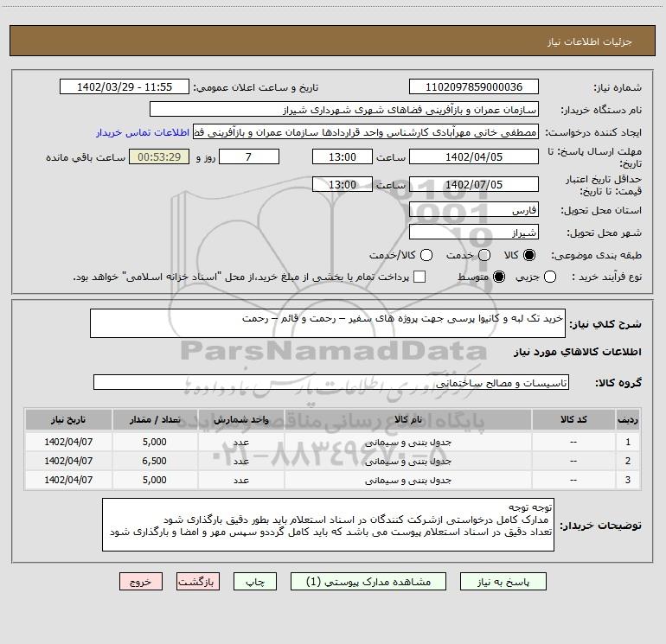The width and height of the screenshot is (666, 644).
Task: Click the quantity 5,000 in row 3
Action: [x=155, y=480]
